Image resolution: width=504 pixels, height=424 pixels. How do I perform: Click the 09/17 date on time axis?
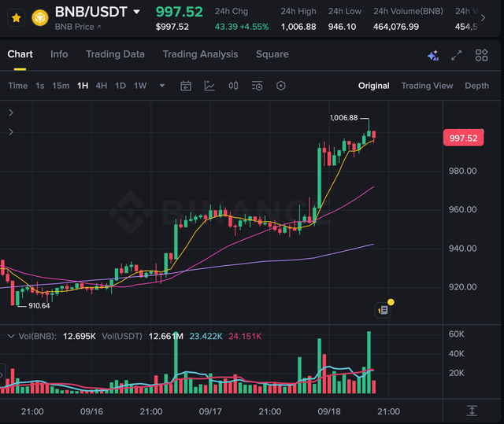(210, 411)
